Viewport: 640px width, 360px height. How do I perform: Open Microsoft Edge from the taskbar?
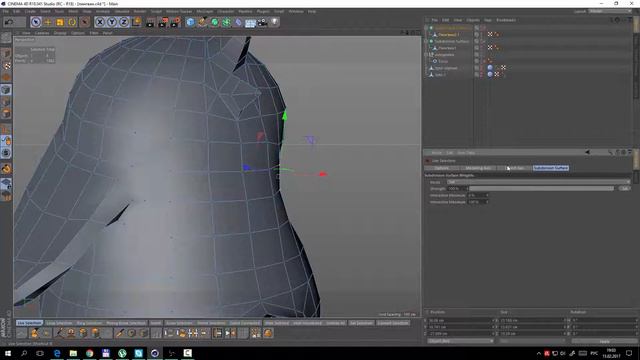point(57,353)
